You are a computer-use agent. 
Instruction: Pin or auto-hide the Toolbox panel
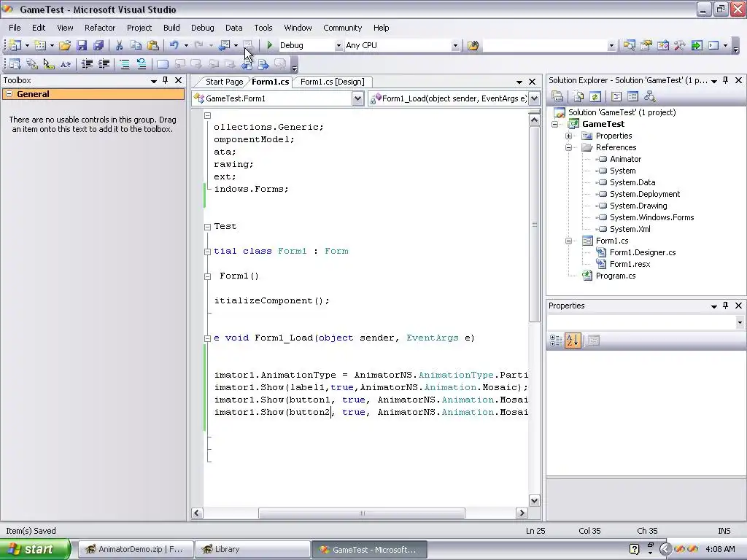[x=166, y=80]
